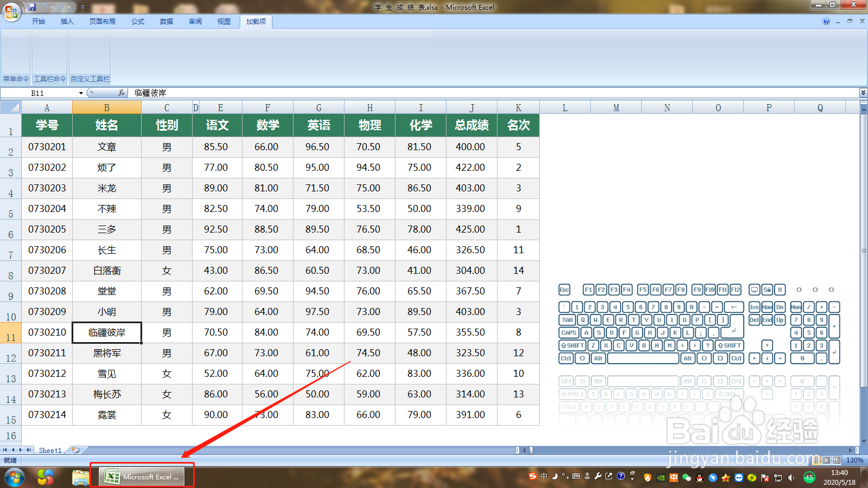This screenshot has width=868, height=488.
Task: Go to first sheet navigation arrow
Action: click(5, 450)
